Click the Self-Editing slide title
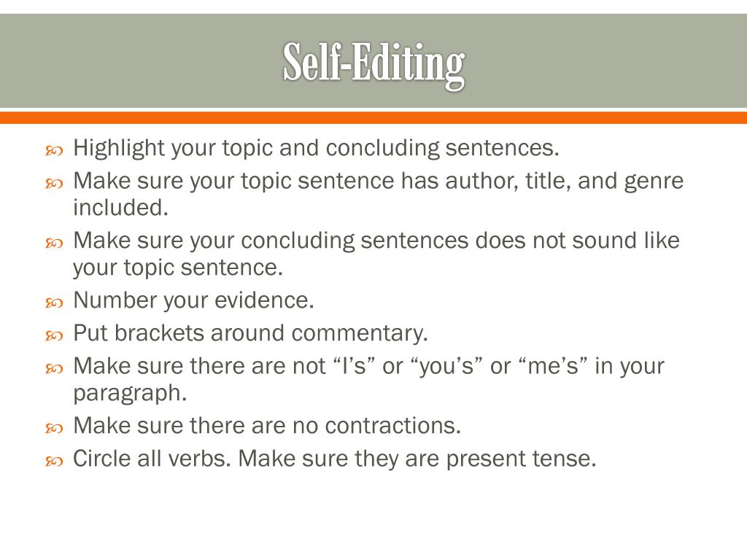The height and width of the screenshot is (560, 747). coord(373,64)
